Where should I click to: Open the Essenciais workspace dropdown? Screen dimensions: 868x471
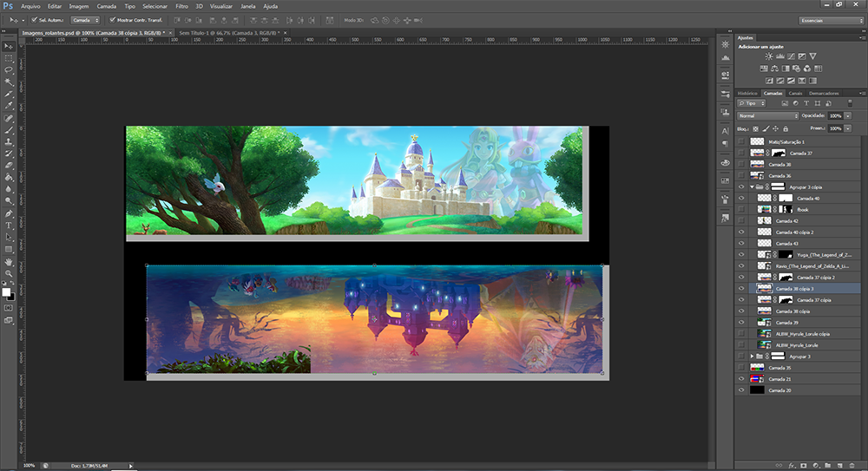tap(831, 21)
